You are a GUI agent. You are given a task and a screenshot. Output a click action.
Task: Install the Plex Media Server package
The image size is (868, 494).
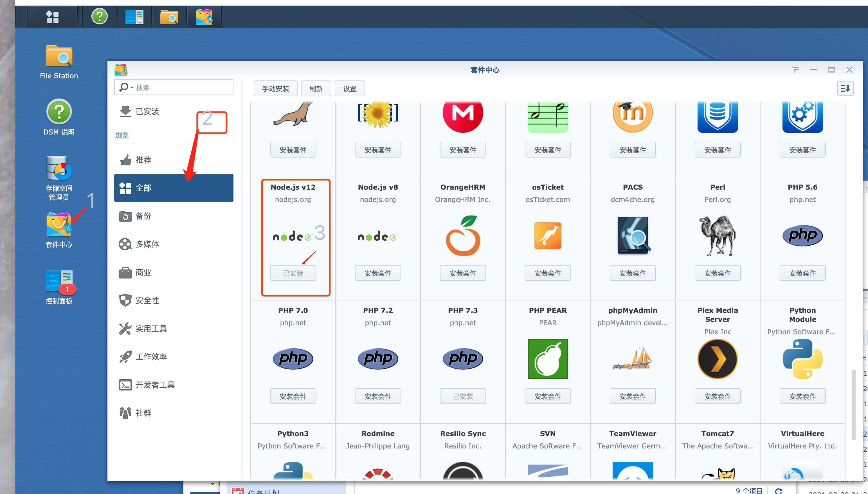(x=718, y=396)
